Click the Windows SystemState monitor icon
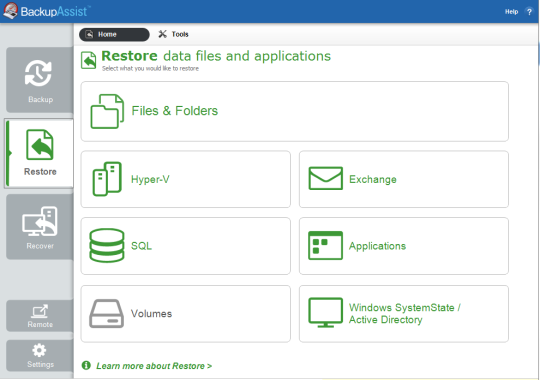Image resolution: width=540 pixels, height=380 pixels. click(325, 312)
